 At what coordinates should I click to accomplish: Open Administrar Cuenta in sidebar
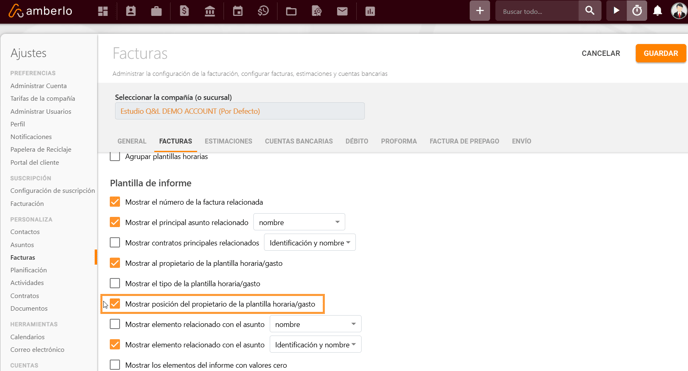point(39,86)
